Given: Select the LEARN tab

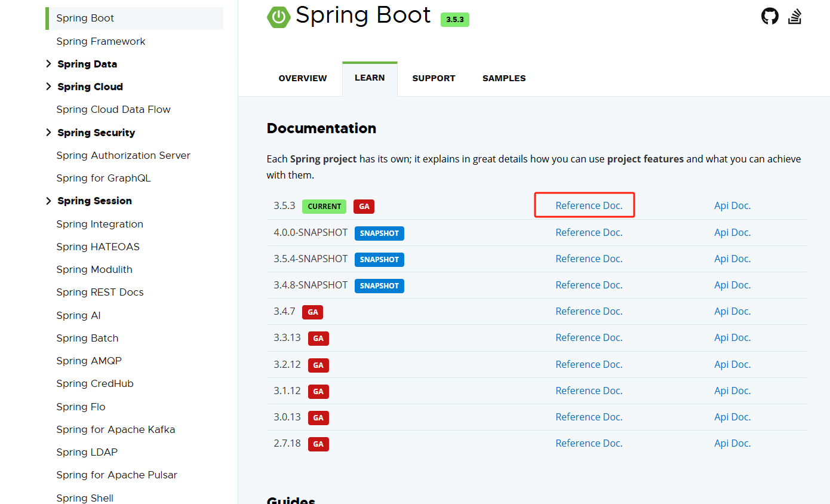Looking at the screenshot, I should (370, 78).
